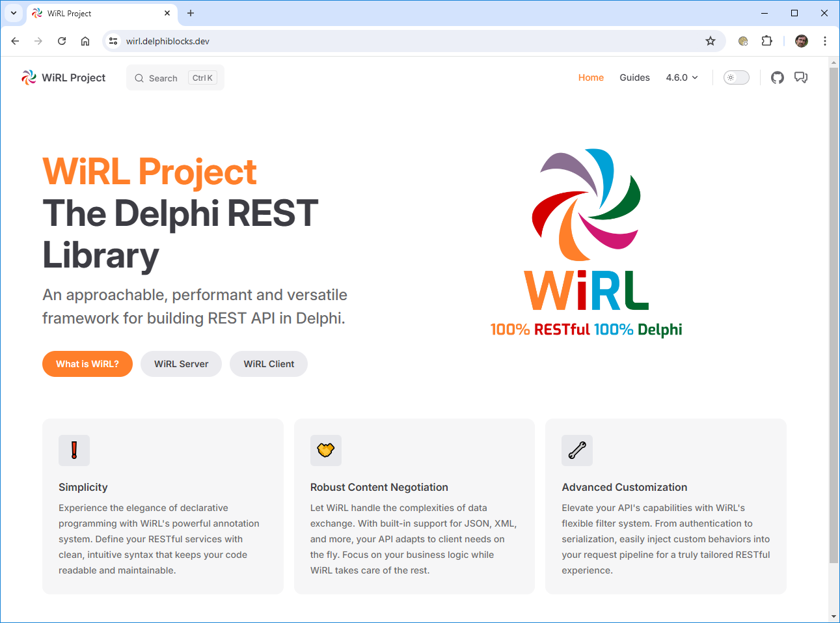Toggle the dark mode appearance switch
The height and width of the screenshot is (623, 840).
click(x=737, y=77)
